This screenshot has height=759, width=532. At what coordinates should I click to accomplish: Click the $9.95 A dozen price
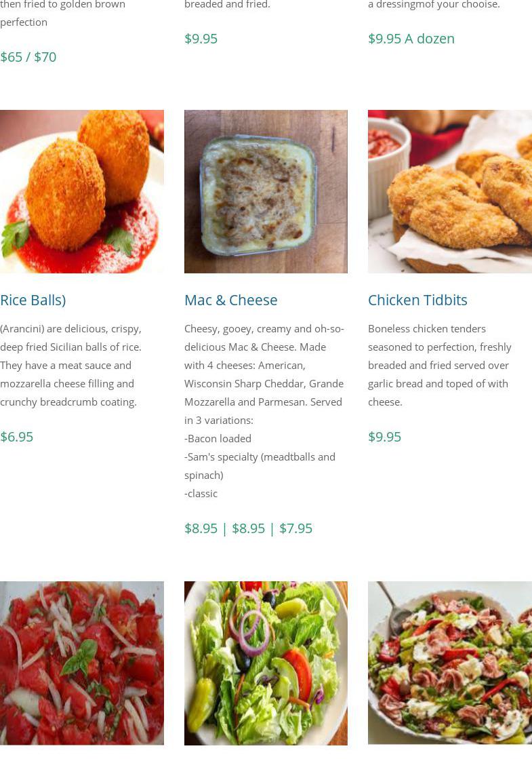click(411, 39)
